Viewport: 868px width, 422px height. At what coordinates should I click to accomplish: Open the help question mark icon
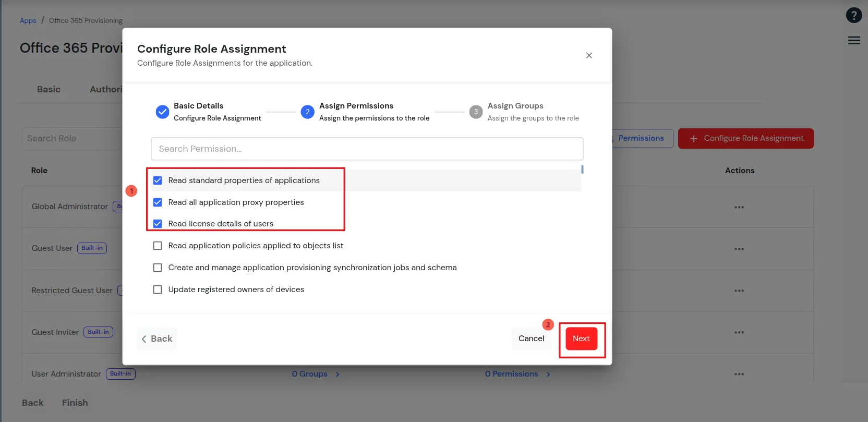[853, 16]
